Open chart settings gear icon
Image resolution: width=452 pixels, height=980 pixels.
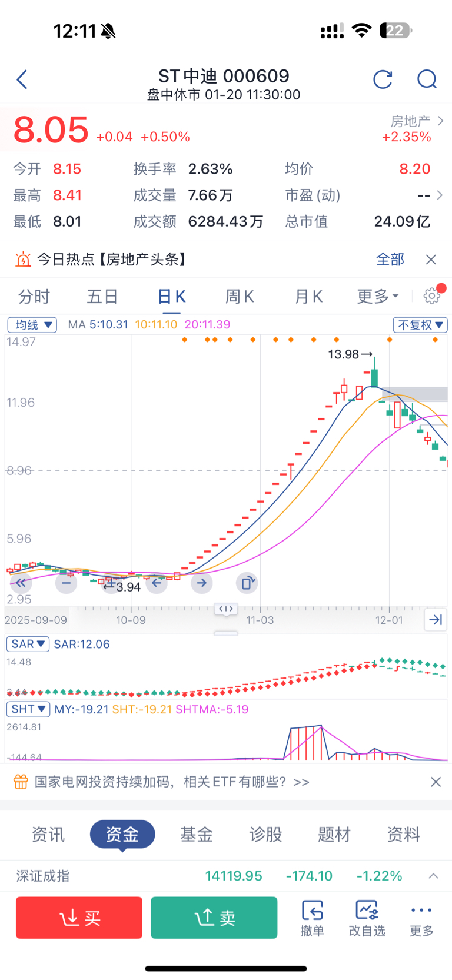(x=432, y=295)
